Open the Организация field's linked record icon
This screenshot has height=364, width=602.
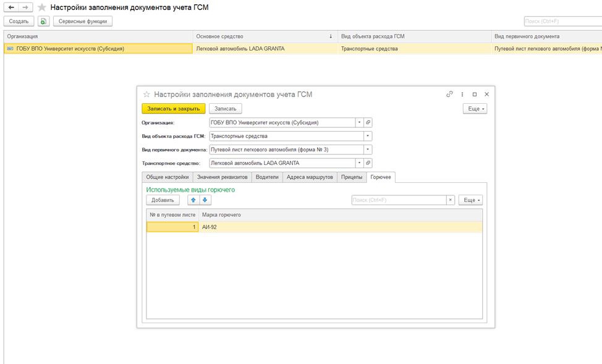(x=368, y=122)
